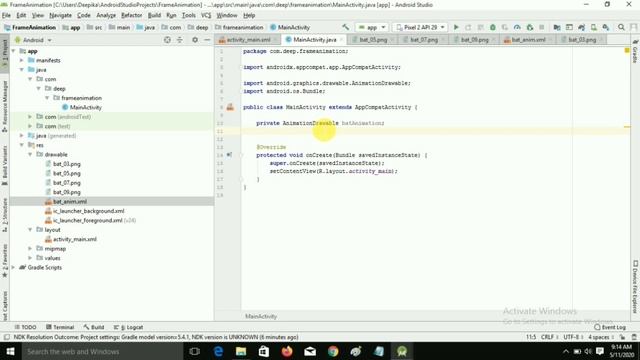
Task: Expand the mipmap folder
Action: tap(31, 249)
